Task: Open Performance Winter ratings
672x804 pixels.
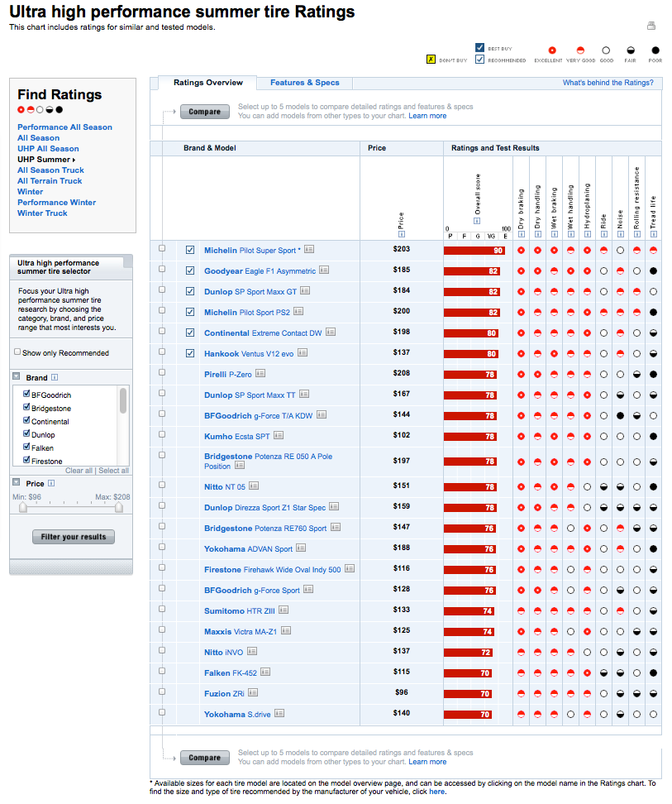Action: click(x=56, y=203)
